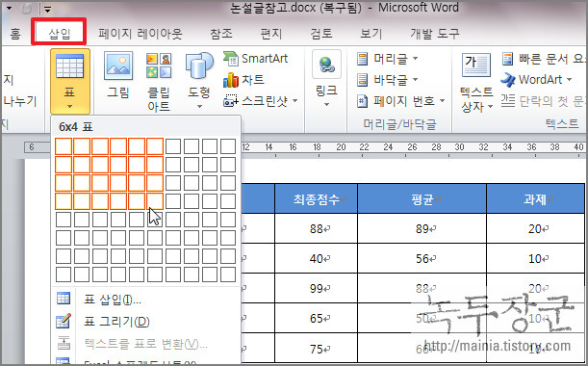Screen dimensions: 588x366
Task: Click the cell containing 75
Action: (x=316, y=349)
